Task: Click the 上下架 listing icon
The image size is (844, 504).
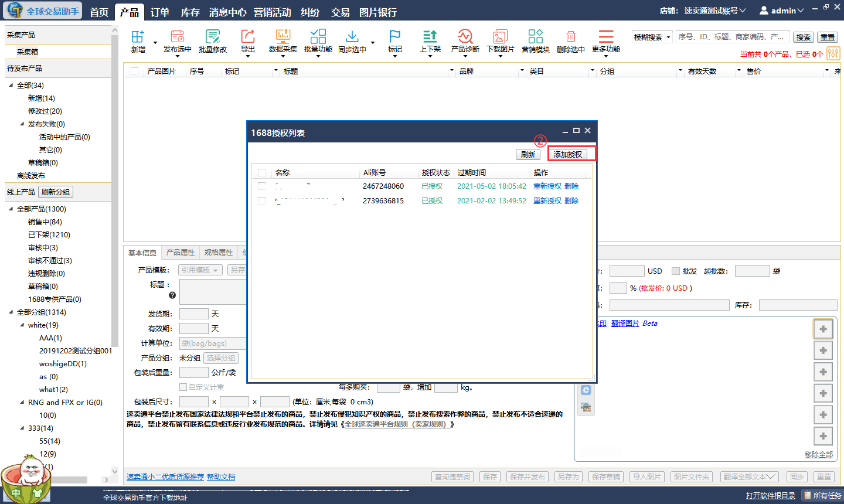Action: pos(430,36)
